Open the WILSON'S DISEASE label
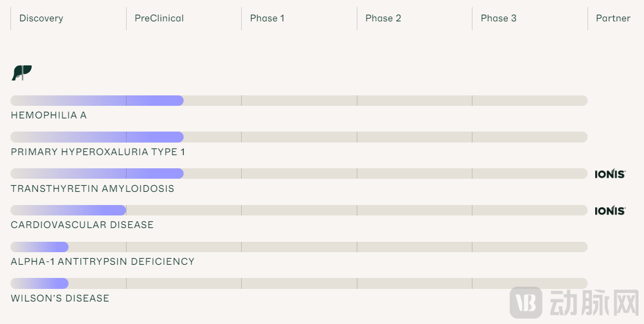This screenshot has height=324, width=644. pos(60,298)
